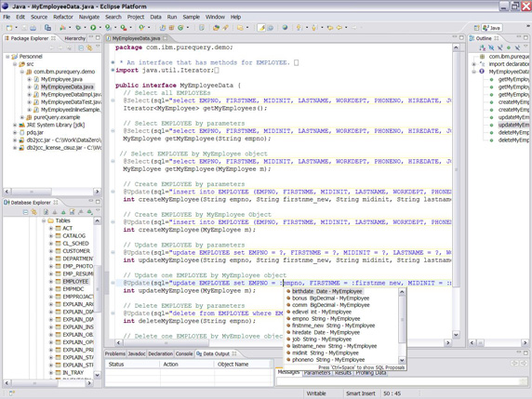Click the New wizard icon in toolbar
532x399 pixels.
(9, 28)
